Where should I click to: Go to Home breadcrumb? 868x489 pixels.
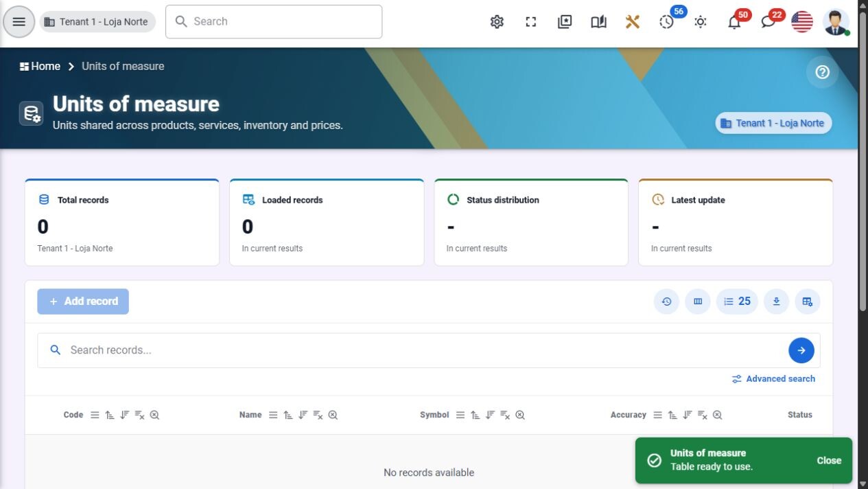[x=40, y=66]
